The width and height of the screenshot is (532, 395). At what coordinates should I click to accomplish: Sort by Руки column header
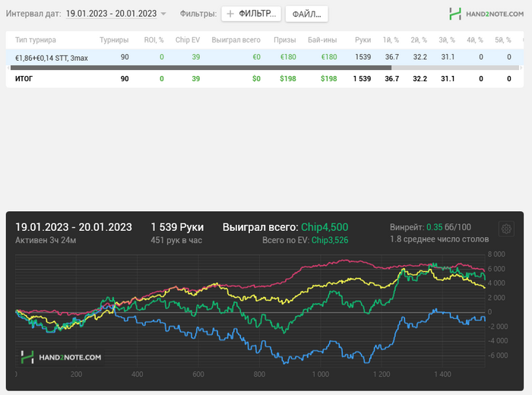pos(363,40)
